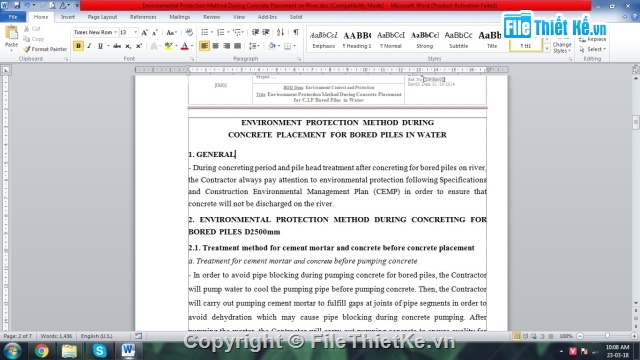This screenshot has height=360, width=640.
Task: Apply the Subtitle style
Action: tap(458, 40)
